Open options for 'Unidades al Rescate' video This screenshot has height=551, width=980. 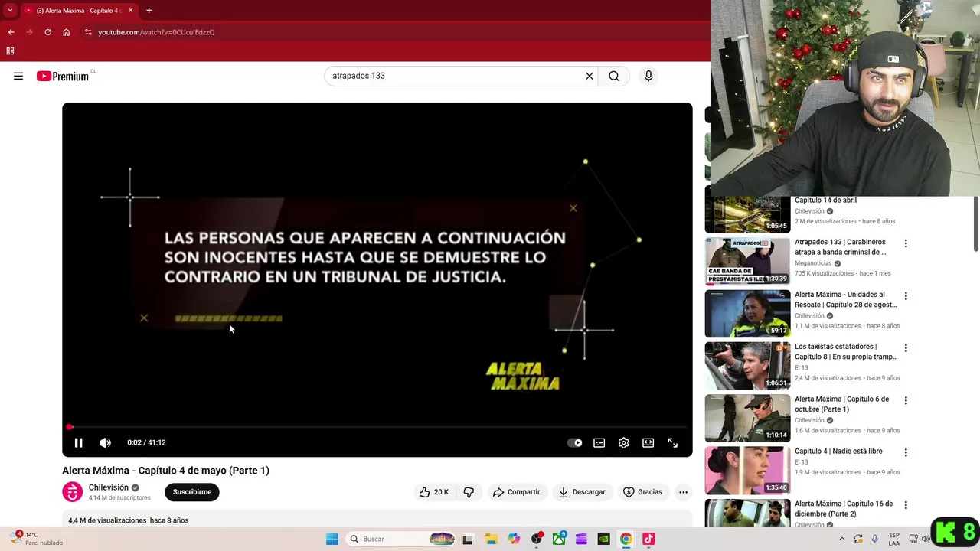(x=906, y=295)
